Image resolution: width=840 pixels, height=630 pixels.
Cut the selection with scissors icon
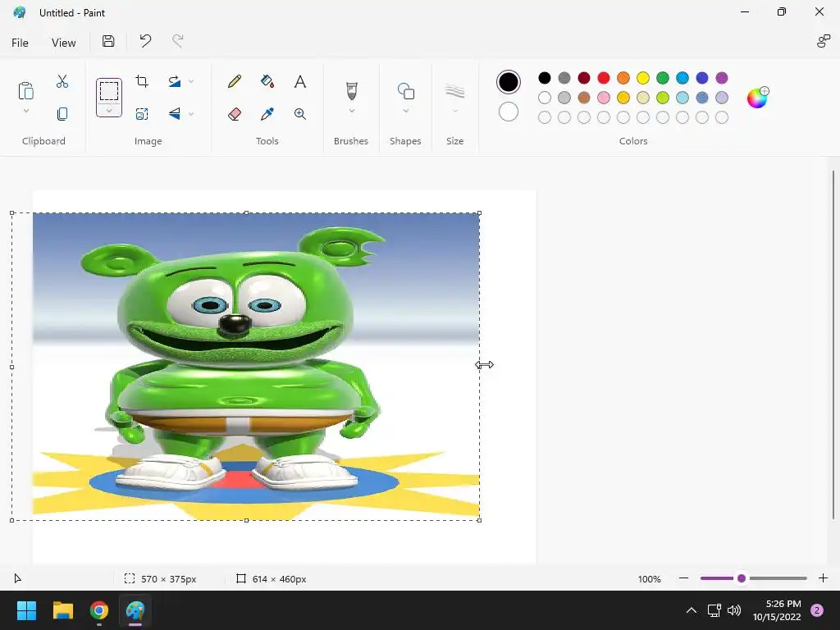click(62, 81)
